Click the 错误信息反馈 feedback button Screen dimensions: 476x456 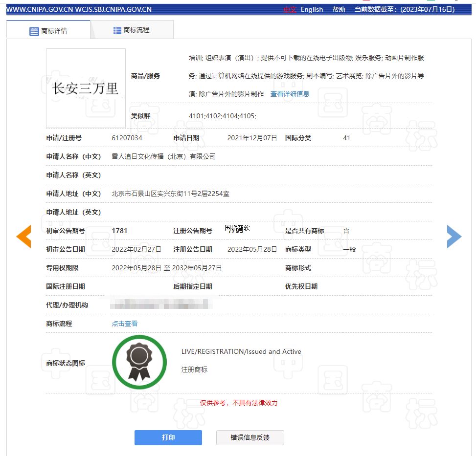tap(250, 437)
